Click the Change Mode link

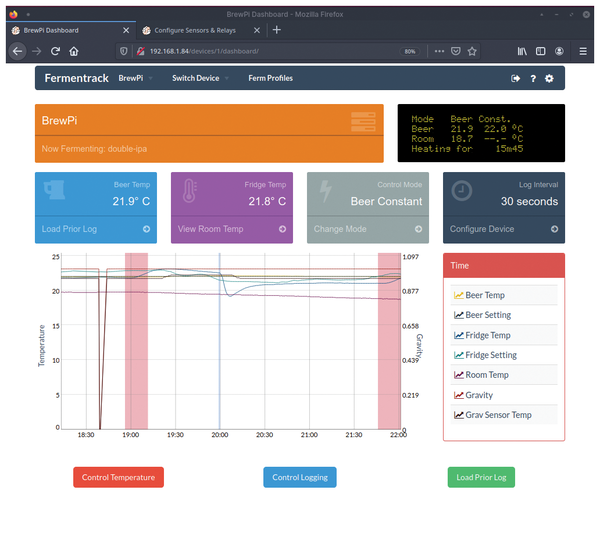tap(340, 229)
